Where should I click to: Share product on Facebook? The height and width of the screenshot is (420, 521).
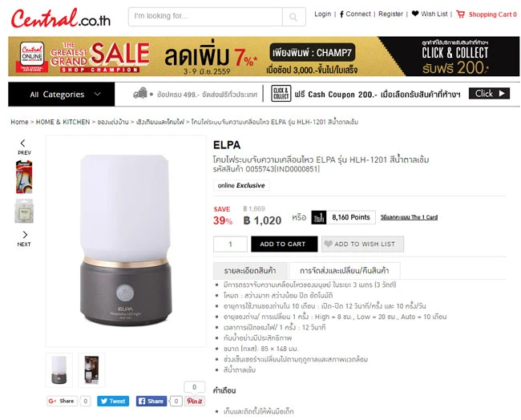tap(151, 401)
